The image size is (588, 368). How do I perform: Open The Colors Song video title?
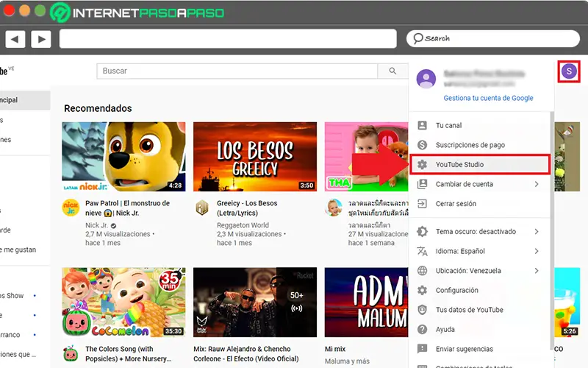[128, 354]
